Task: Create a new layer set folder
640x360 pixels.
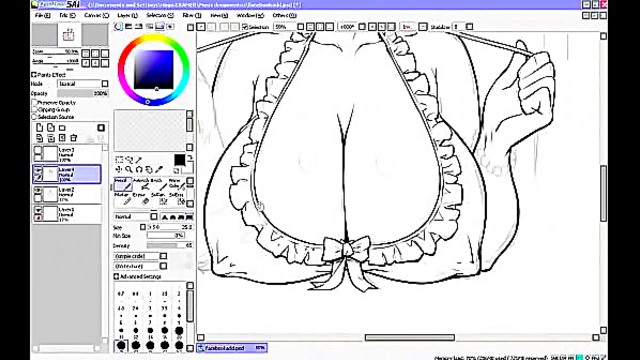Action: click(62, 128)
